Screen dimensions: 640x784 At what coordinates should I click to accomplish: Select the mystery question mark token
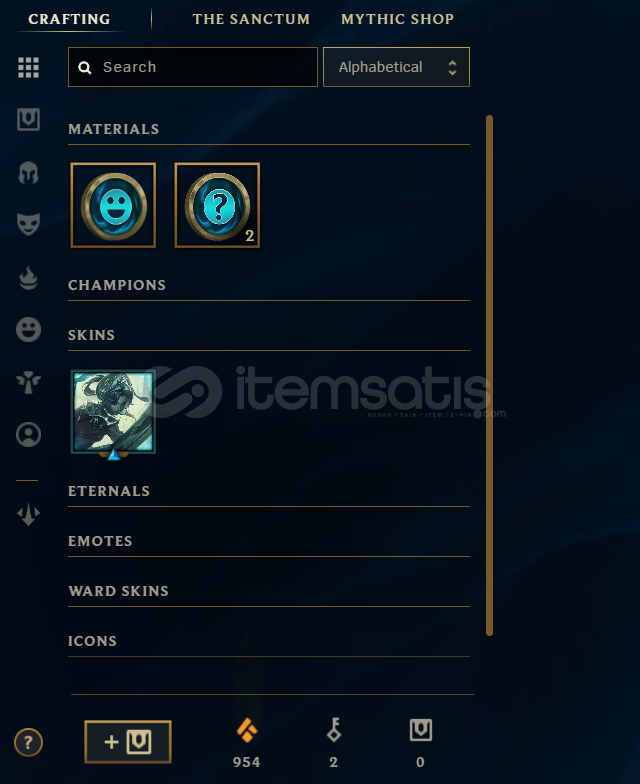(x=217, y=205)
